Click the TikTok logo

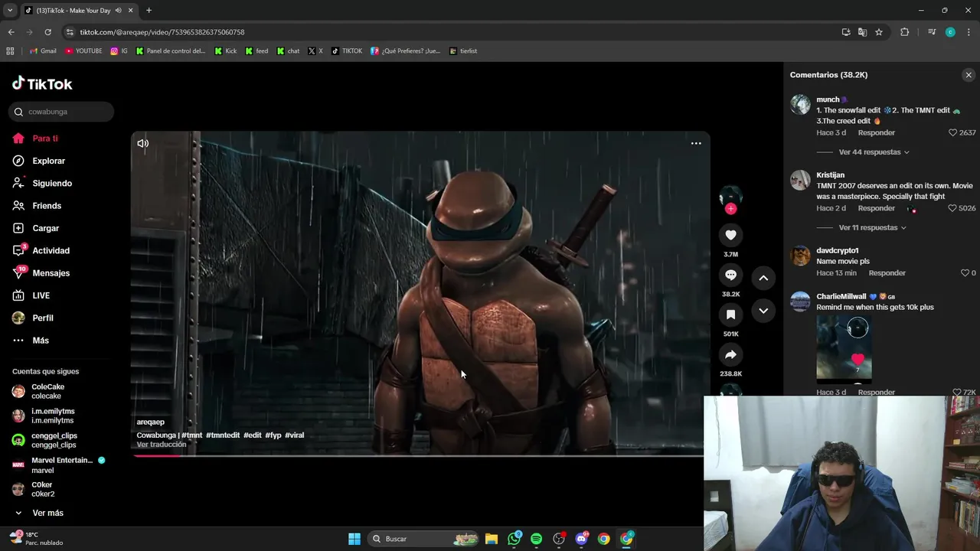(x=42, y=83)
